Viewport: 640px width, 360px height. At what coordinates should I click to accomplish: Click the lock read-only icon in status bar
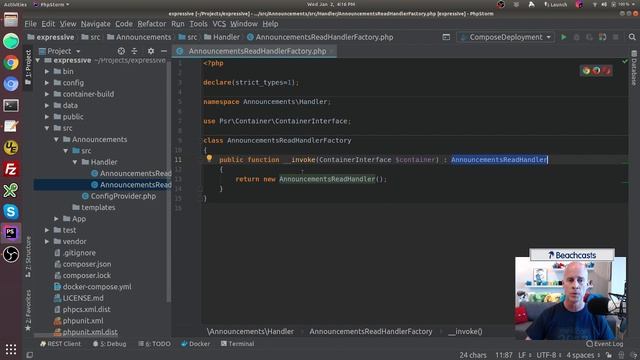pyautogui.click(x=609, y=355)
